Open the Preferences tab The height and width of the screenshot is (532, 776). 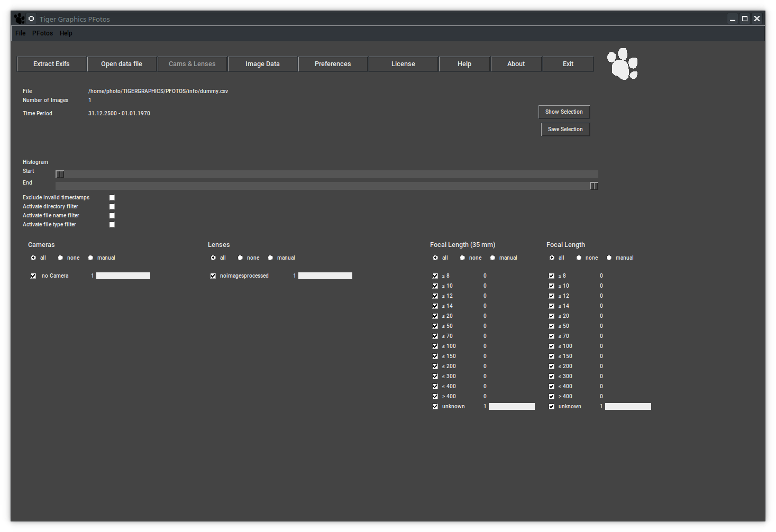pos(333,64)
